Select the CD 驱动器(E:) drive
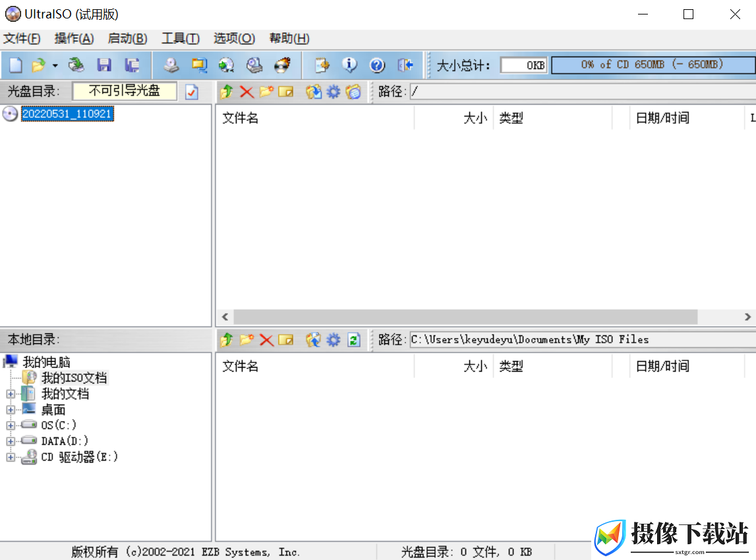 tap(80, 457)
